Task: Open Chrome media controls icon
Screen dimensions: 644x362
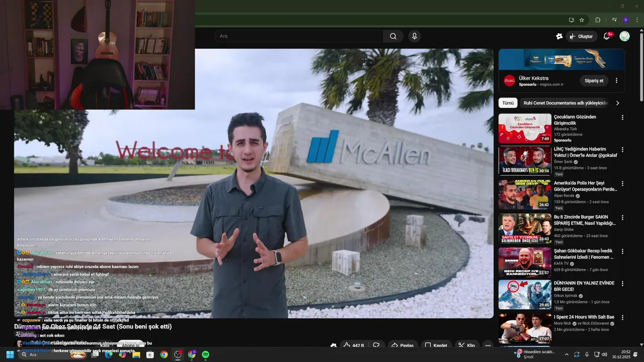Action: click(614, 20)
